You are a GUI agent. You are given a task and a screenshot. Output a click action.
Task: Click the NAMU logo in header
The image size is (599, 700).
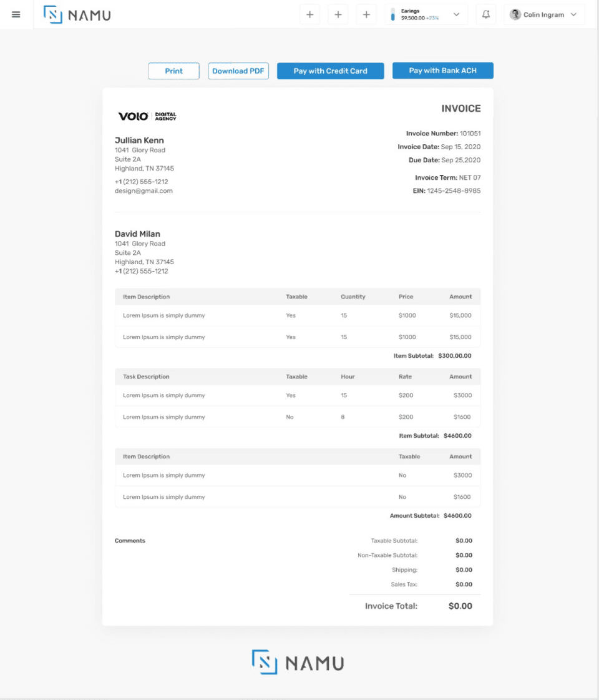[x=77, y=15]
